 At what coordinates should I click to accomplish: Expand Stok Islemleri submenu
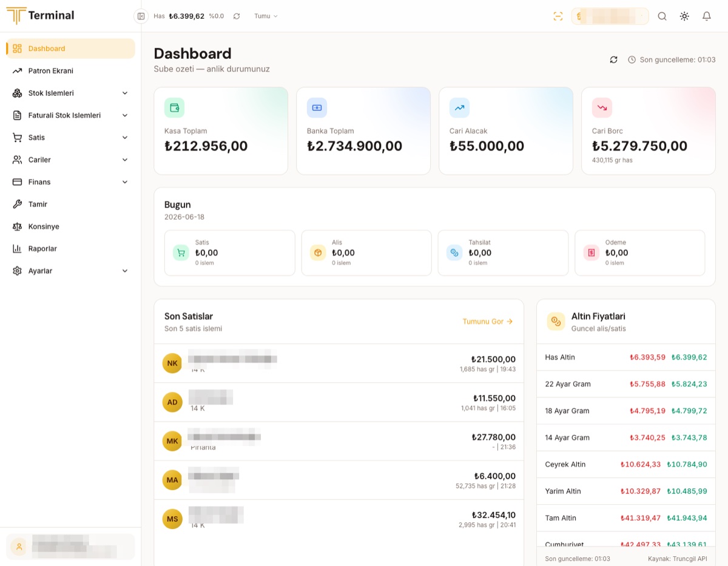pos(70,93)
